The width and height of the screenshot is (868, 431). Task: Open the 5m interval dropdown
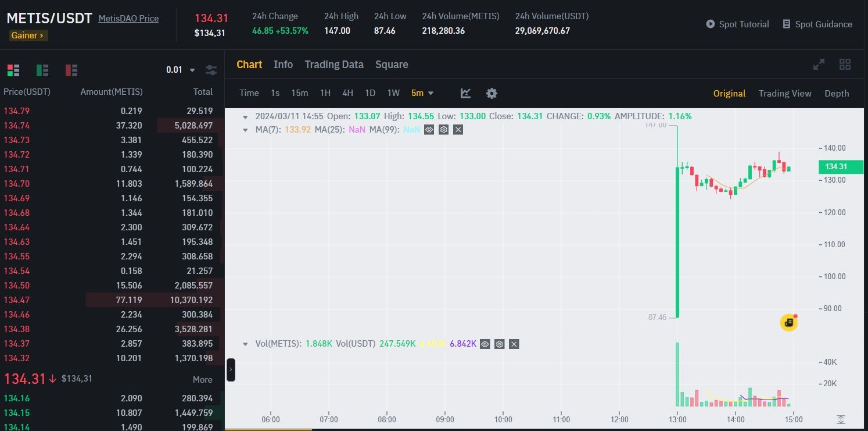click(422, 93)
